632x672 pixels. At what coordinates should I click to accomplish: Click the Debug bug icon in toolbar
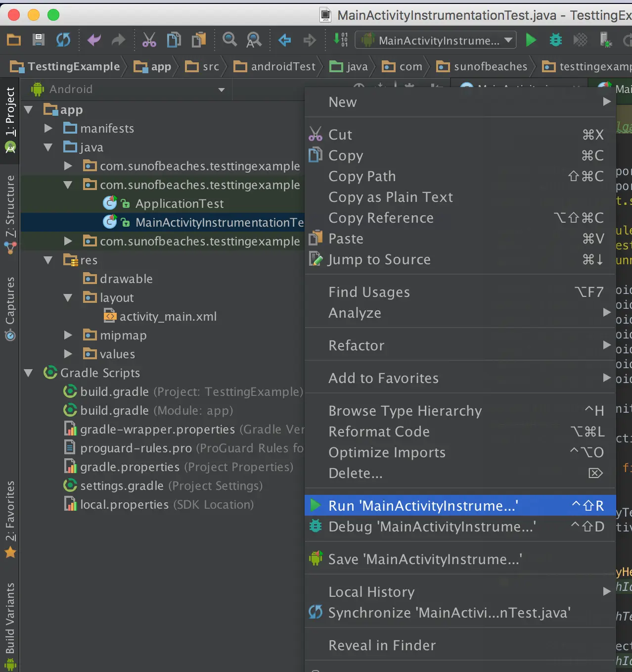click(x=556, y=40)
